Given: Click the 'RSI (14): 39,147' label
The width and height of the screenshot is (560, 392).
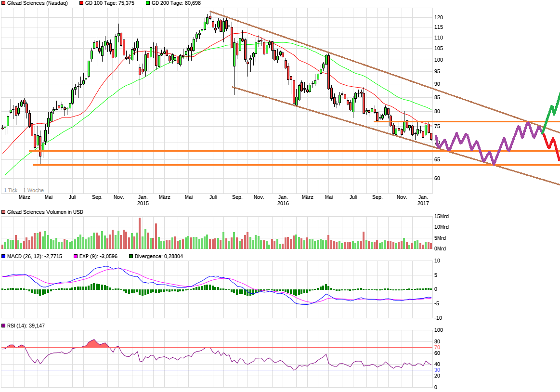Looking at the screenshot, I should [26, 326].
